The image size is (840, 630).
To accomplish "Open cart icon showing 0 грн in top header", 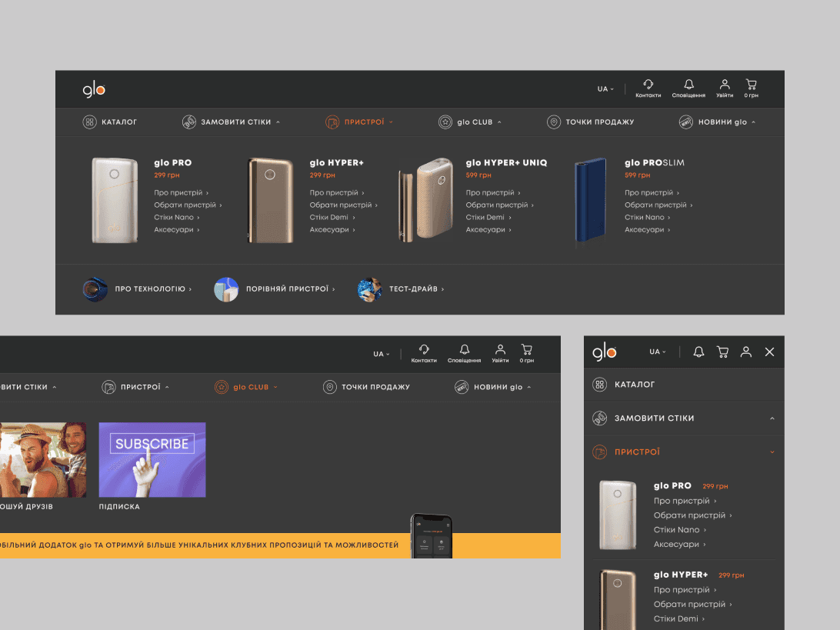I will point(751,84).
